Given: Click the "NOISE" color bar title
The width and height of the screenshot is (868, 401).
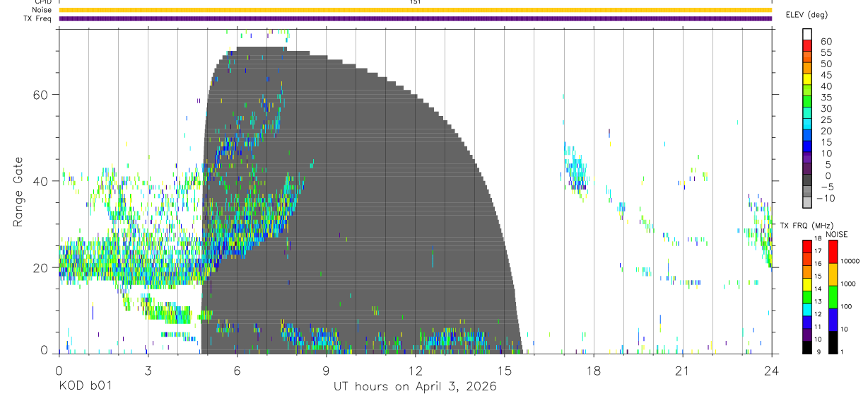Looking at the screenshot, I should tap(837, 234).
